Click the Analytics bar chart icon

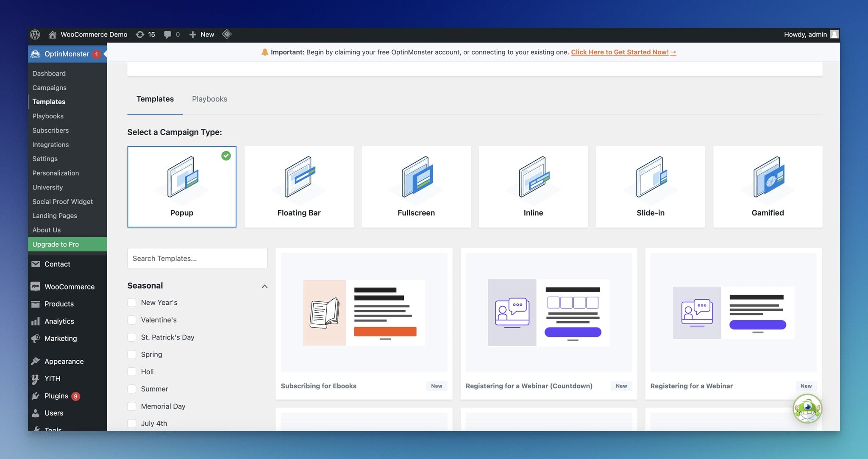(36, 321)
